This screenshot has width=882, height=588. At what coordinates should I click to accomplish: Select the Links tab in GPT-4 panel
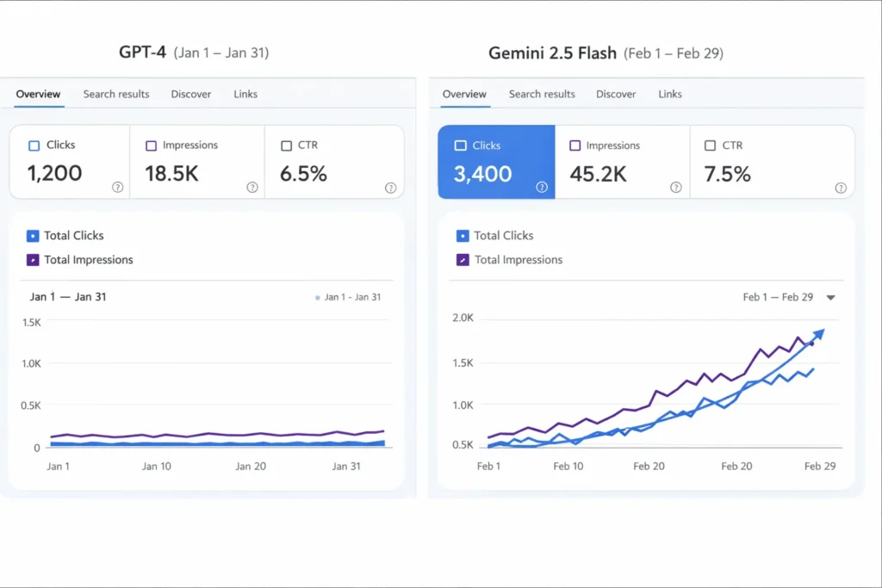point(245,94)
